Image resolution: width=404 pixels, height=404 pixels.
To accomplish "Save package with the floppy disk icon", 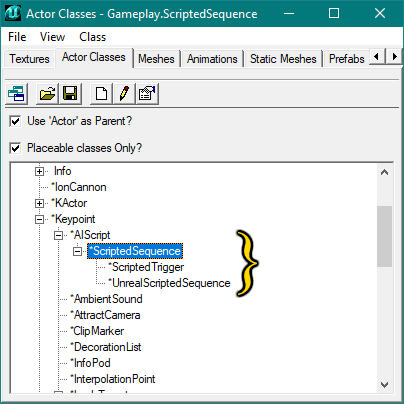I will click(x=70, y=94).
